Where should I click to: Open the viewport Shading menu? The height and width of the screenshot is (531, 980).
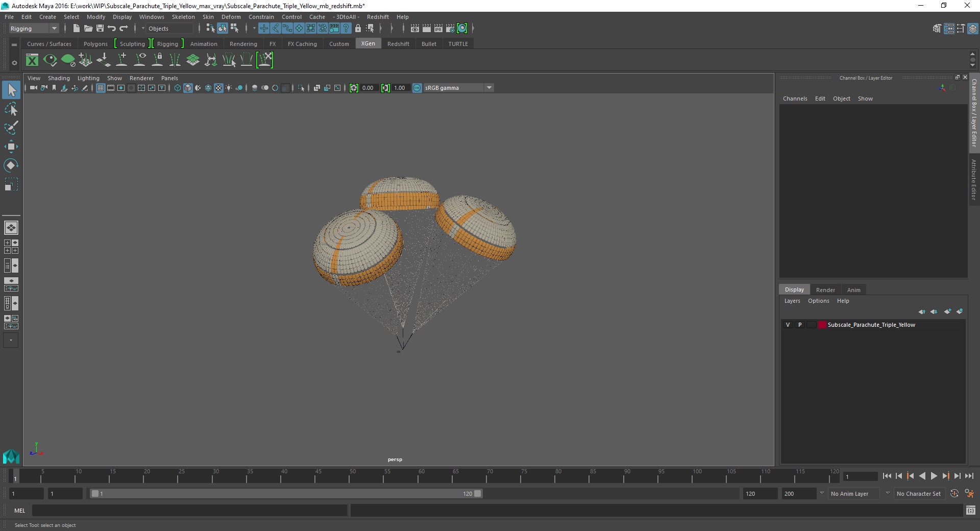click(59, 78)
